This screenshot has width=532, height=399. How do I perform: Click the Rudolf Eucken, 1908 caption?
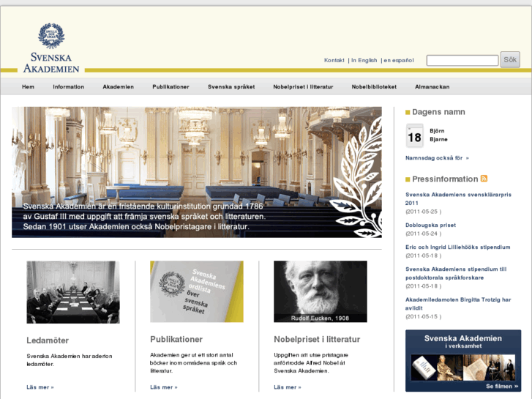tap(320, 318)
